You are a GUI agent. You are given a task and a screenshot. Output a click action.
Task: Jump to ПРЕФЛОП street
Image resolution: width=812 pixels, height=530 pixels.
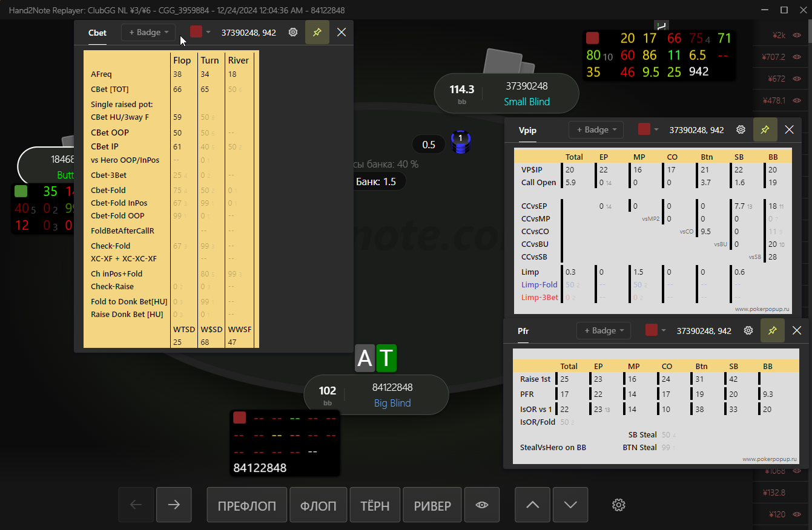pyautogui.click(x=247, y=505)
